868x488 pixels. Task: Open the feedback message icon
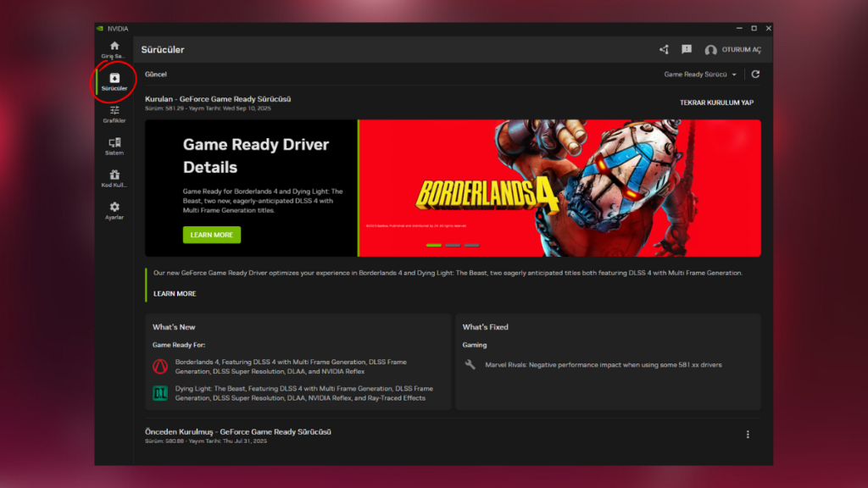click(x=687, y=49)
